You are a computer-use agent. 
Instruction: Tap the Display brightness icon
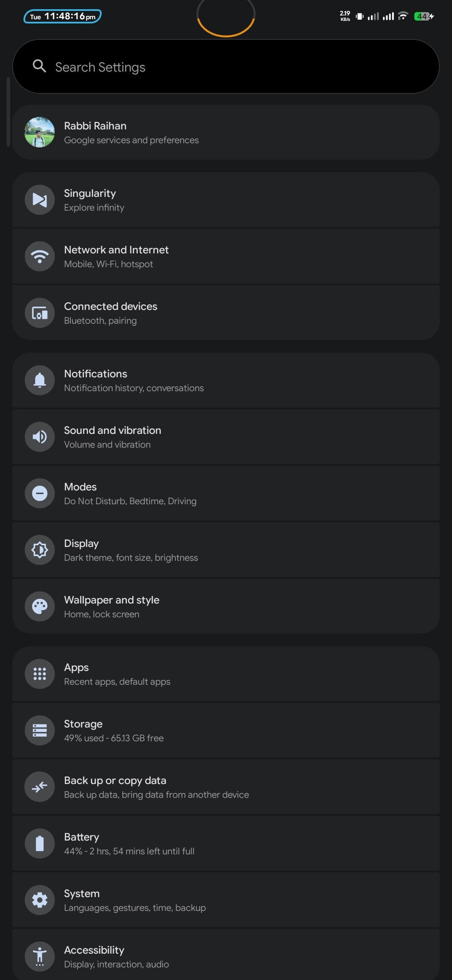[x=40, y=550]
